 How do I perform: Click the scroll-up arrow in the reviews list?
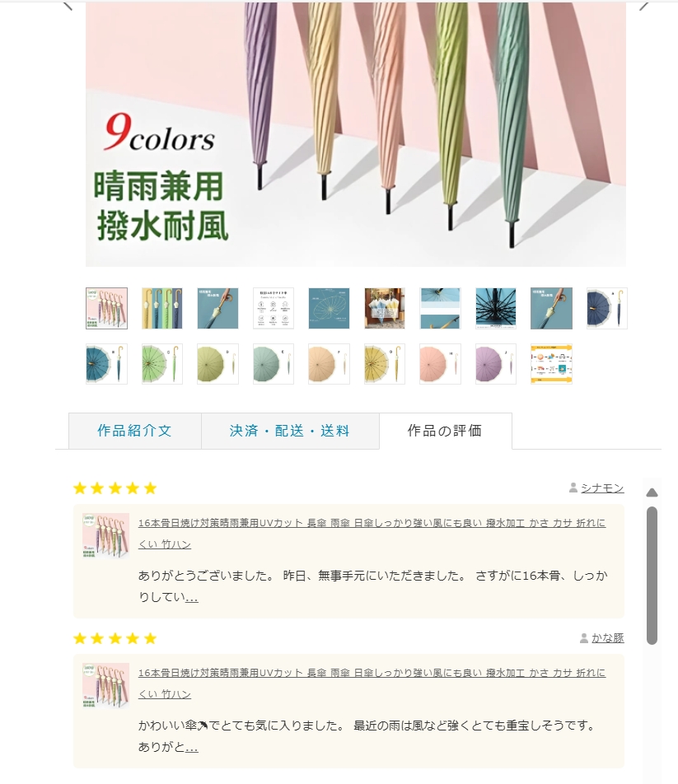652,493
